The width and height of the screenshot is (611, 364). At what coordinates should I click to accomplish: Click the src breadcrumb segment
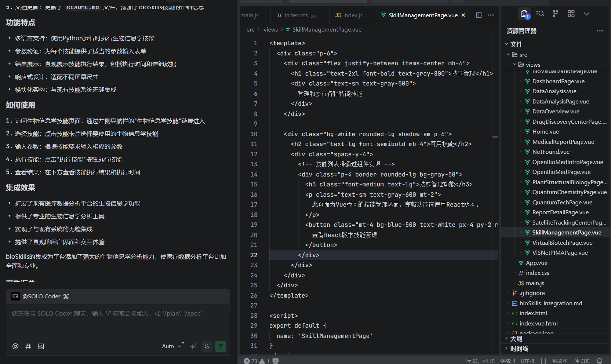(251, 30)
